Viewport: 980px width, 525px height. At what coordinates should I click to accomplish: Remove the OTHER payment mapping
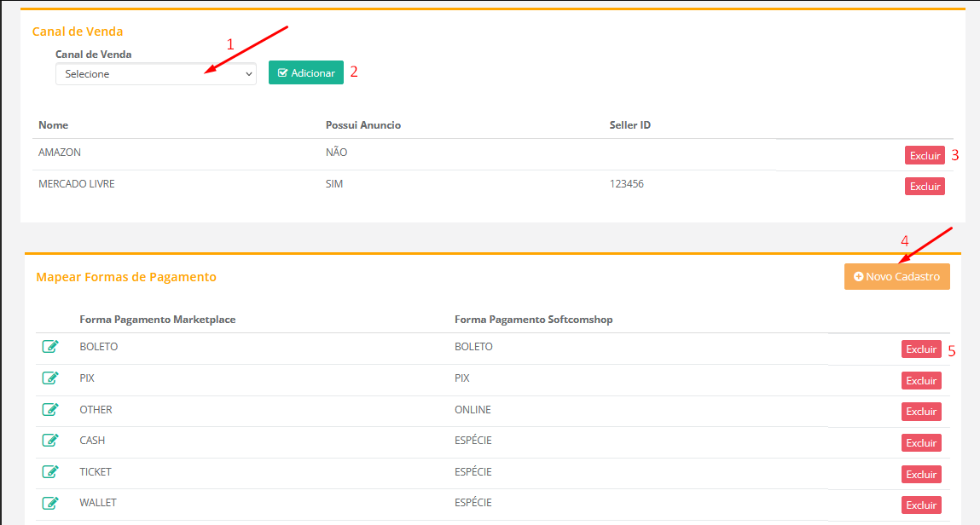[x=921, y=412]
